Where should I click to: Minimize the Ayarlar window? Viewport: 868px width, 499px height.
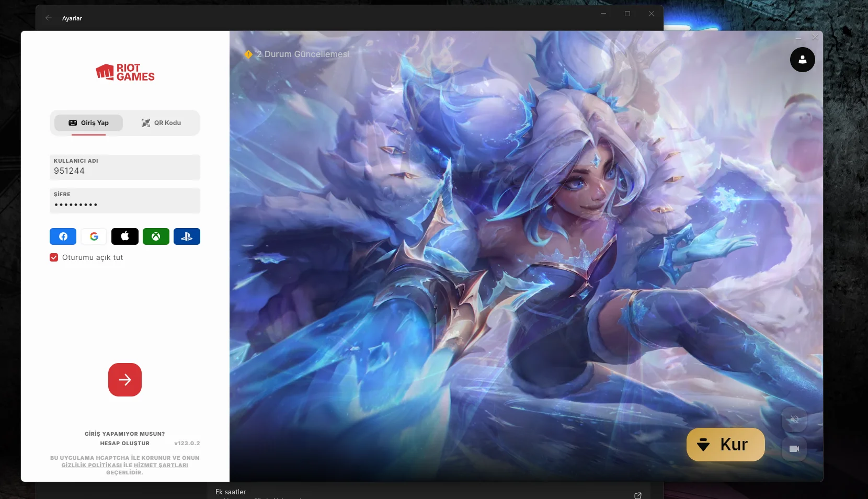click(603, 14)
